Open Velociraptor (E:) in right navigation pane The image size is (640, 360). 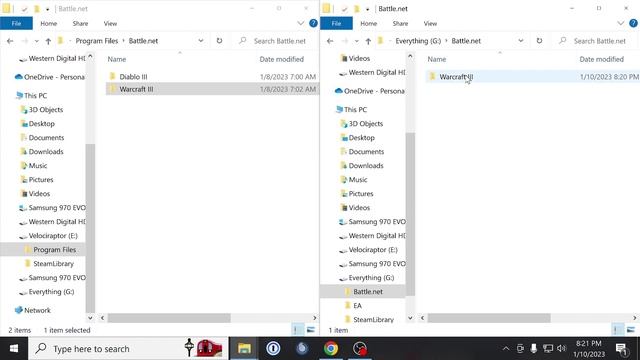pos(369,249)
